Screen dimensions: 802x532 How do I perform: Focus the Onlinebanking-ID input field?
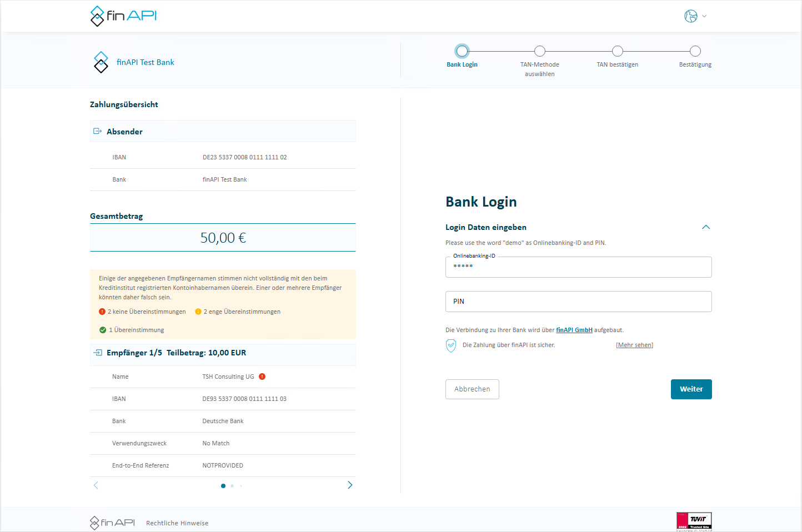pos(579,267)
